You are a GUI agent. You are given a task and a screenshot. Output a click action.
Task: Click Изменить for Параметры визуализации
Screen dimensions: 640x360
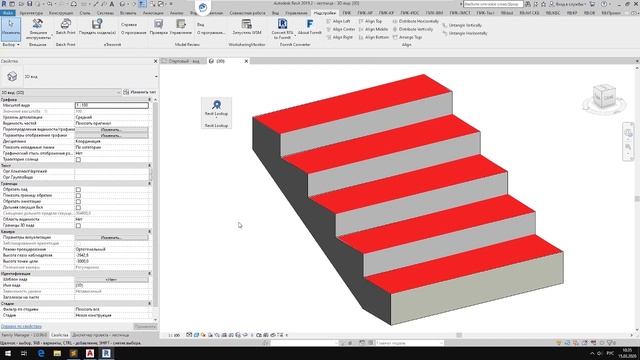click(x=111, y=238)
